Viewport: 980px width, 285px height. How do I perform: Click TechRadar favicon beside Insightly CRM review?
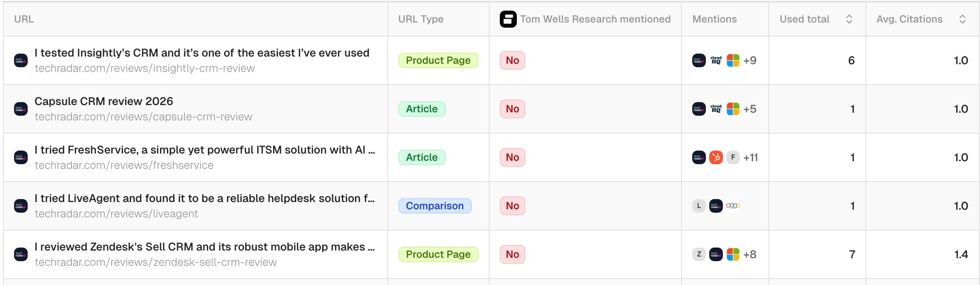(21, 60)
